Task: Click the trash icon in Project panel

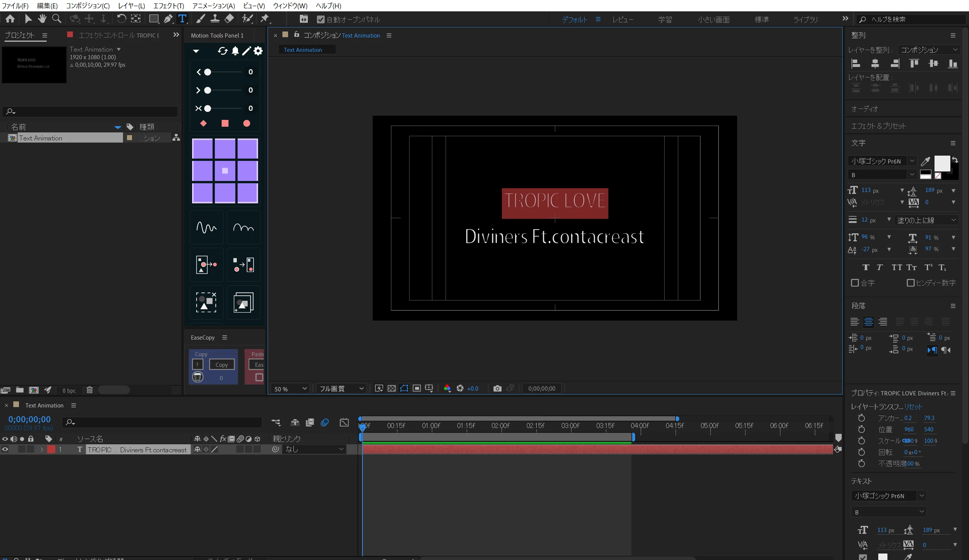Action: 90,390
